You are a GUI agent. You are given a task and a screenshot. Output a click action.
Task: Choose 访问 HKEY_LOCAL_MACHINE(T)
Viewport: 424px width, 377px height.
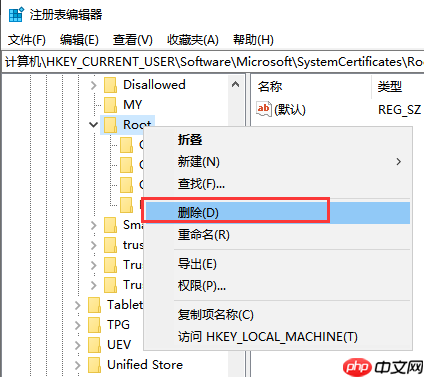click(278, 337)
